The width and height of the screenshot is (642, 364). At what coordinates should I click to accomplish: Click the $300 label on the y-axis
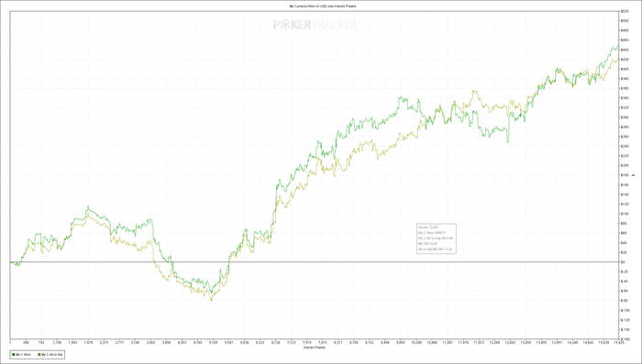pyautogui.click(x=624, y=117)
